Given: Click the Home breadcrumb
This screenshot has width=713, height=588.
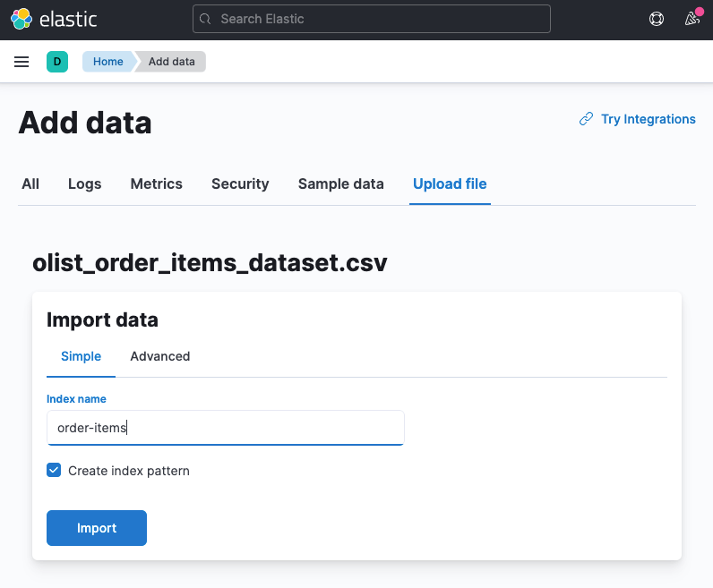Looking at the screenshot, I should pyautogui.click(x=107, y=62).
